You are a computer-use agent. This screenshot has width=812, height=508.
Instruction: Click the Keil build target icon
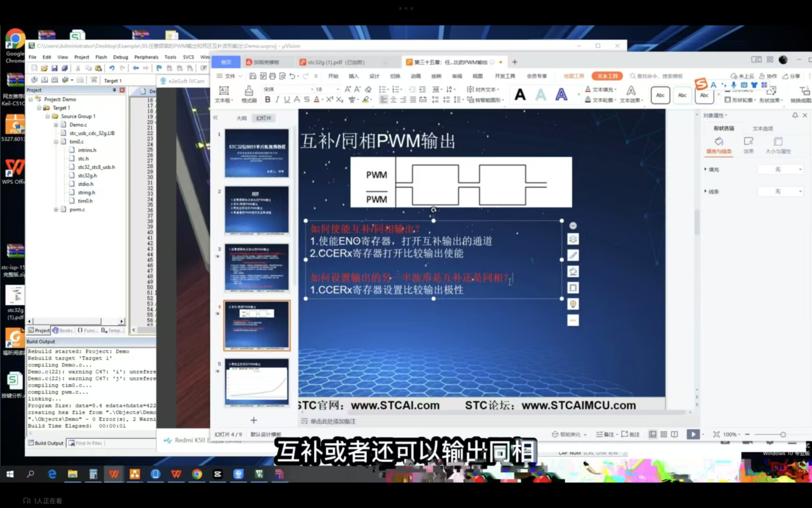point(44,80)
